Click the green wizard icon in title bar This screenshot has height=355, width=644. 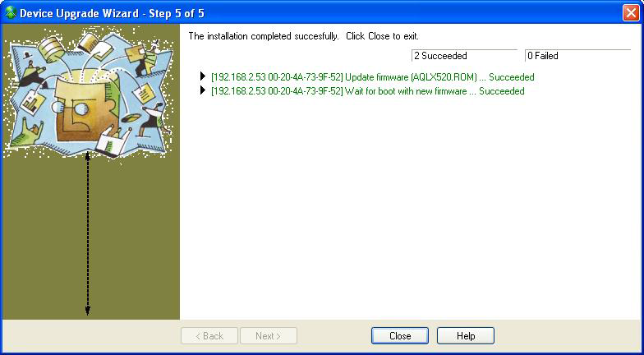click(11, 13)
